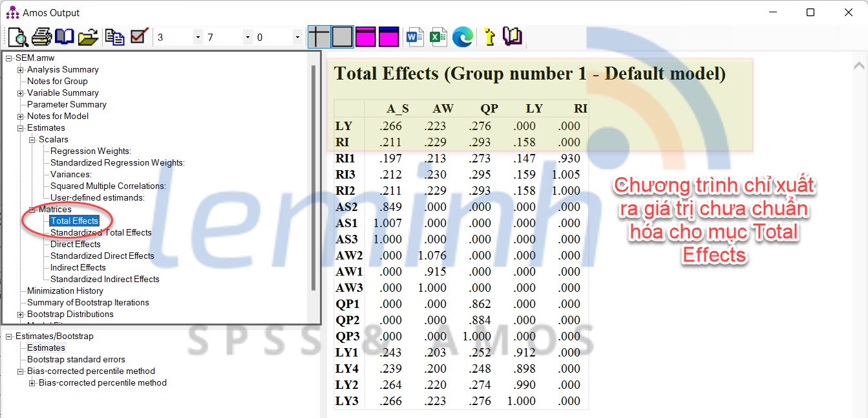This screenshot has height=418, width=868.
Task: Click the printer icon to print output
Action: click(41, 37)
